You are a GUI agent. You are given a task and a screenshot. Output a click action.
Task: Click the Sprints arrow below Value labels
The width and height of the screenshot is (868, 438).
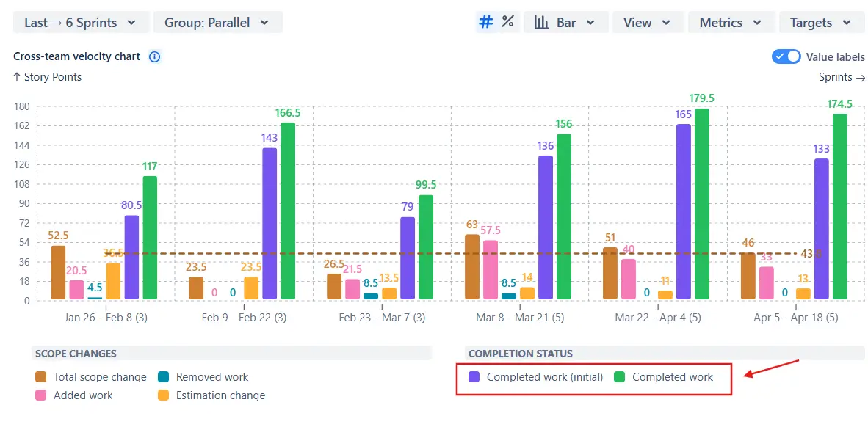[861, 77]
